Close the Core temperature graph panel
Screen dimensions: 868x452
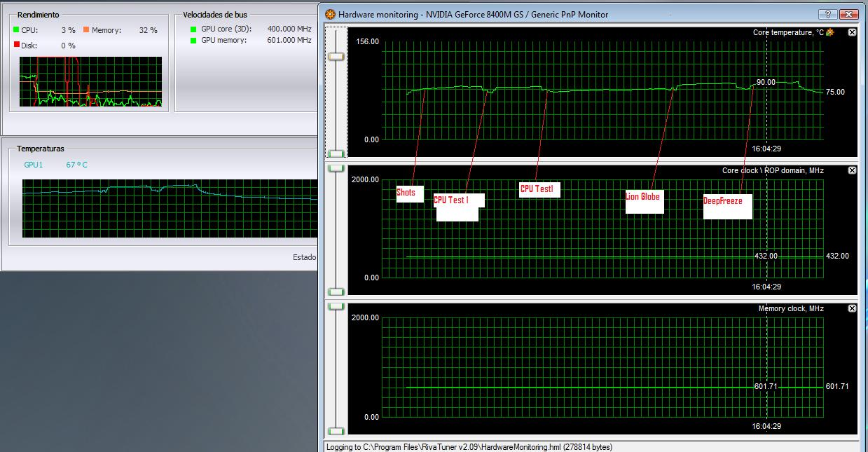pyautogui.click(x=852, y=32)
